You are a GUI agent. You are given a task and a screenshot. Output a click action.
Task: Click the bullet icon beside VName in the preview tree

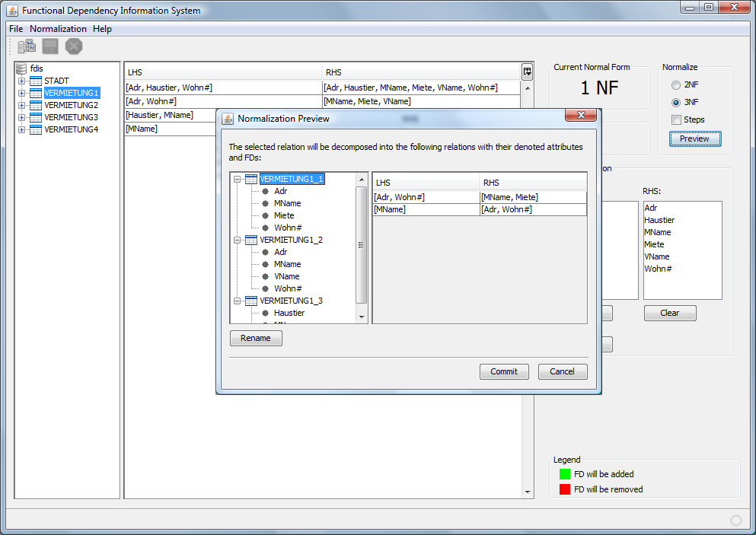click(265, 276)
